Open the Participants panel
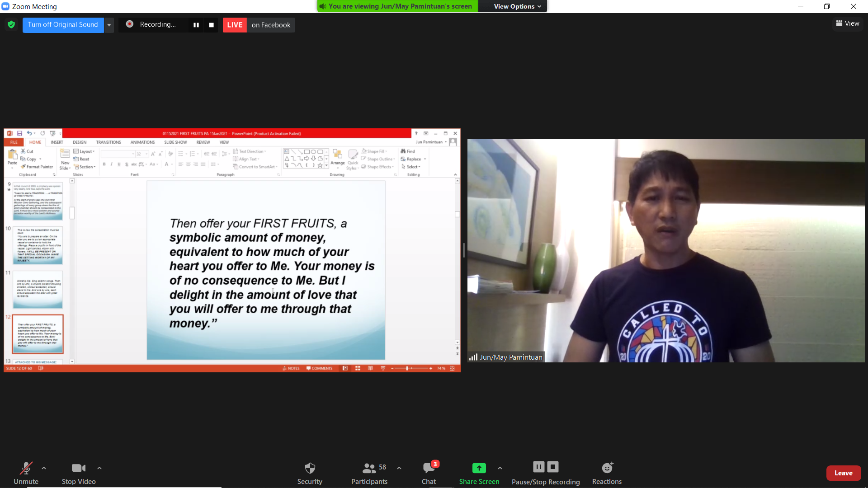 [x=369, y=473]
